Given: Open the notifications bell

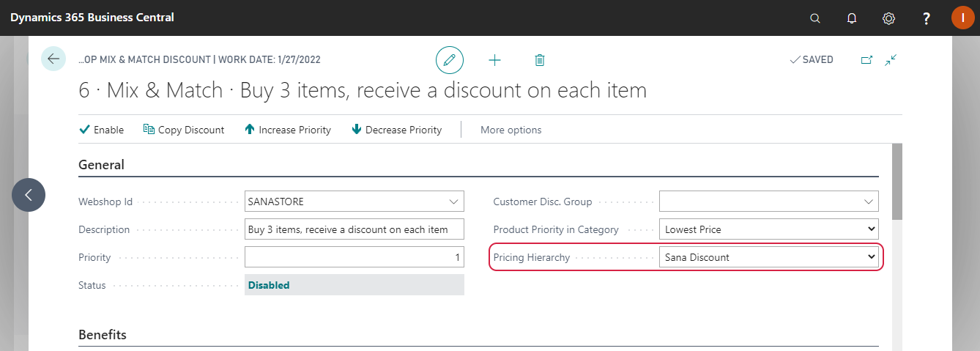Looking at the screenshot, I should click(852, 18).
